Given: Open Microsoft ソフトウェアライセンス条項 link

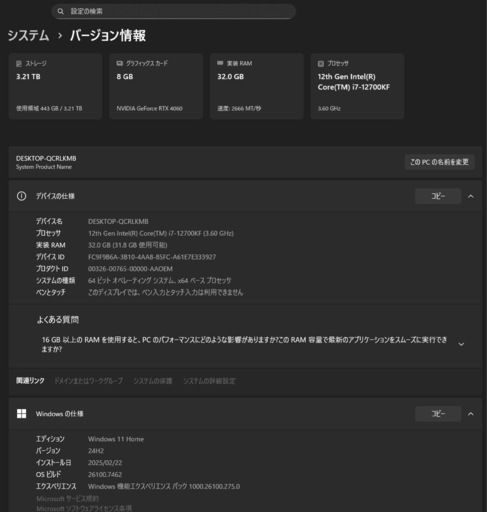Looking at the screenshot, I should [x=84, y=508].
